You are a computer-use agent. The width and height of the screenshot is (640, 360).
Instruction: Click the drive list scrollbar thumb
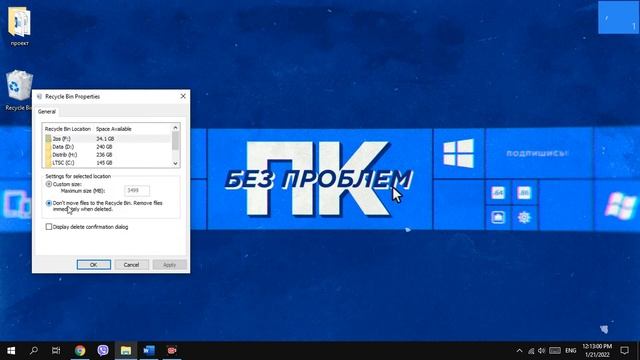point(176,140)
